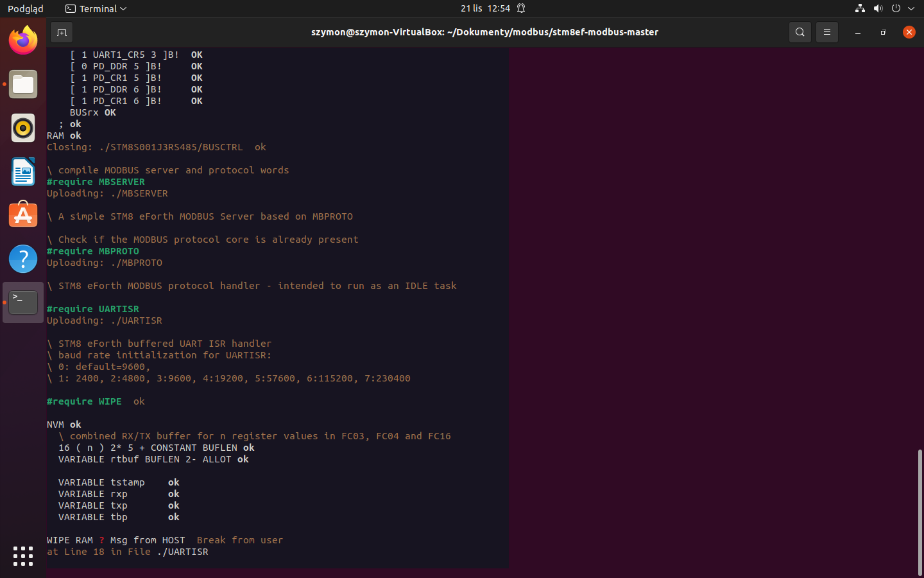Open the Files manager from dock
The height and width of the screenshot is (578, 924).
23,85
